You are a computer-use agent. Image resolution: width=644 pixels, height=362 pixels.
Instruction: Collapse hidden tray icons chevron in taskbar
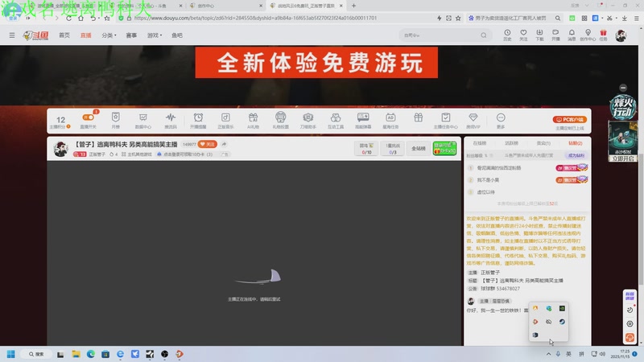pos(548,354)
